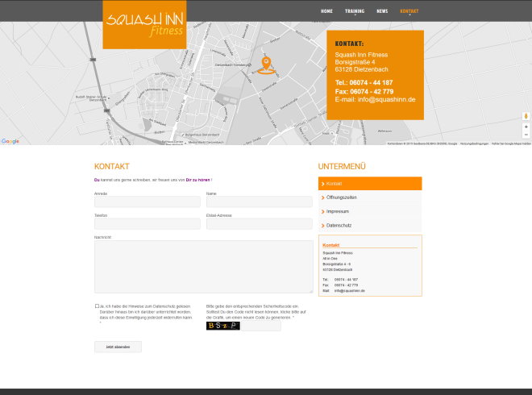Select Kontakt in the Untermenü
This screenshot has height=395, width=532.
(x=370, y=184)
